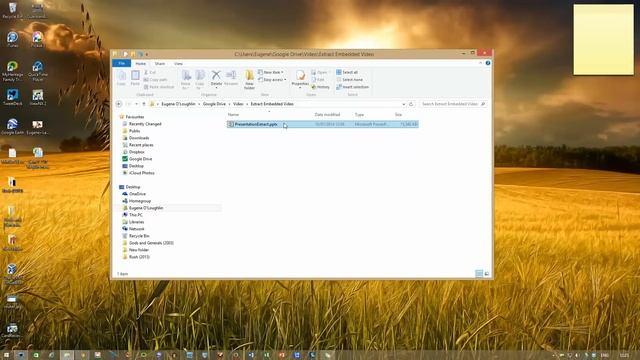Switch to the Home ribbon tab
Viewport: 640px width, 360px height.
click(x=140, y=64)
